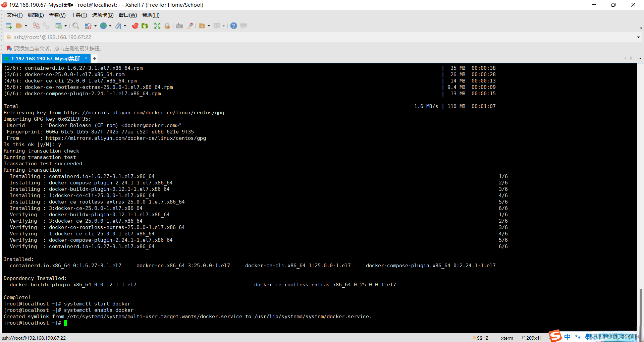Expand the address bar history dropdown
644x342 pixels.
[638, 37]
